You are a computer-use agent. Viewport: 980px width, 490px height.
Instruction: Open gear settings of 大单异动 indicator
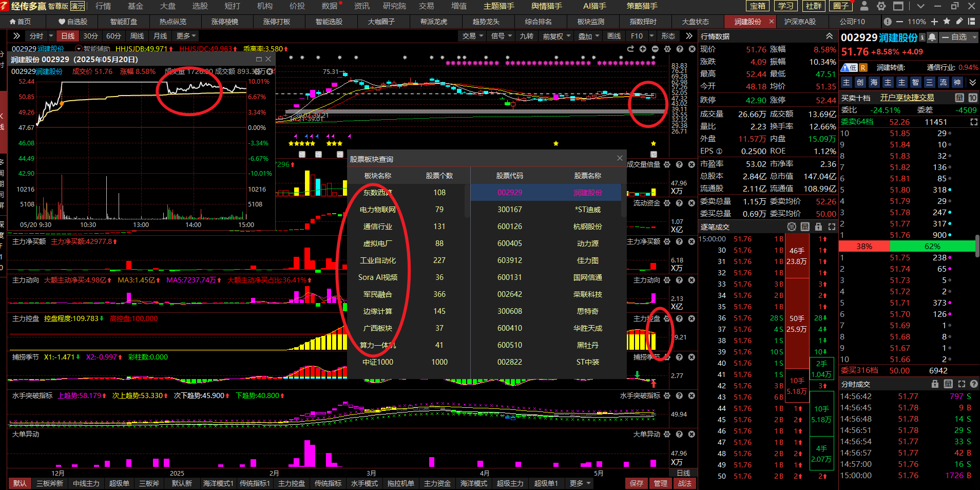pyautogui.click(x=667, y=434)
